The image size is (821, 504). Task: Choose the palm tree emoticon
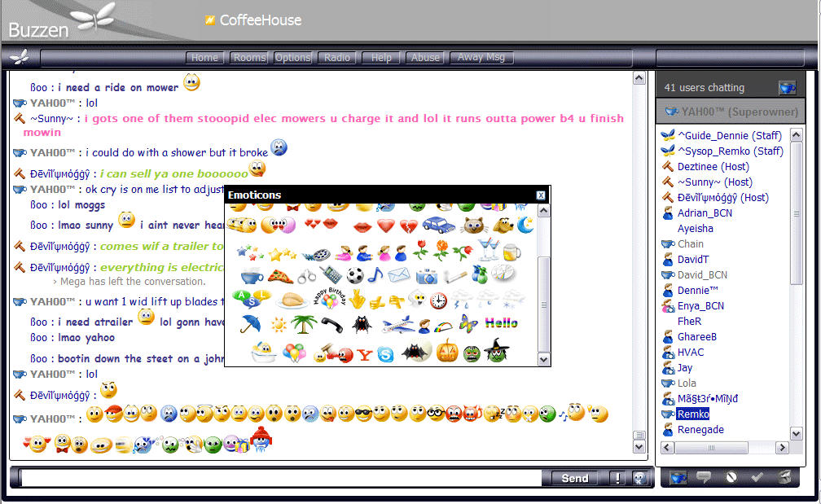pos(305,324)
